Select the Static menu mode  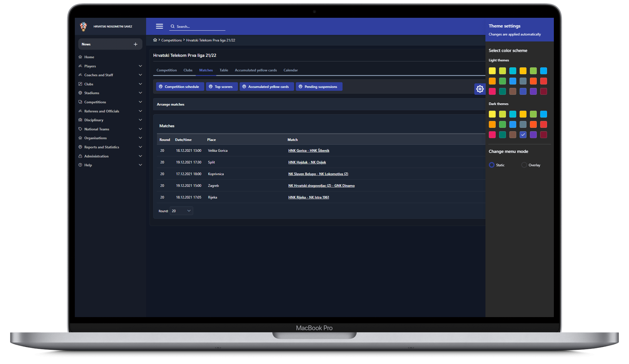(x=492, y=165)
